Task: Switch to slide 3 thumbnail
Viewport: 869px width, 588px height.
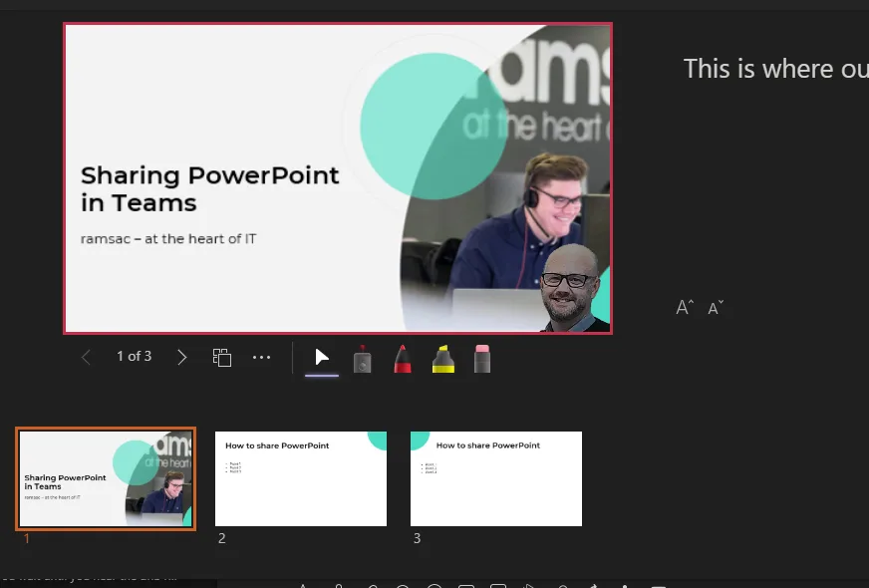Action: click(495, 478)
